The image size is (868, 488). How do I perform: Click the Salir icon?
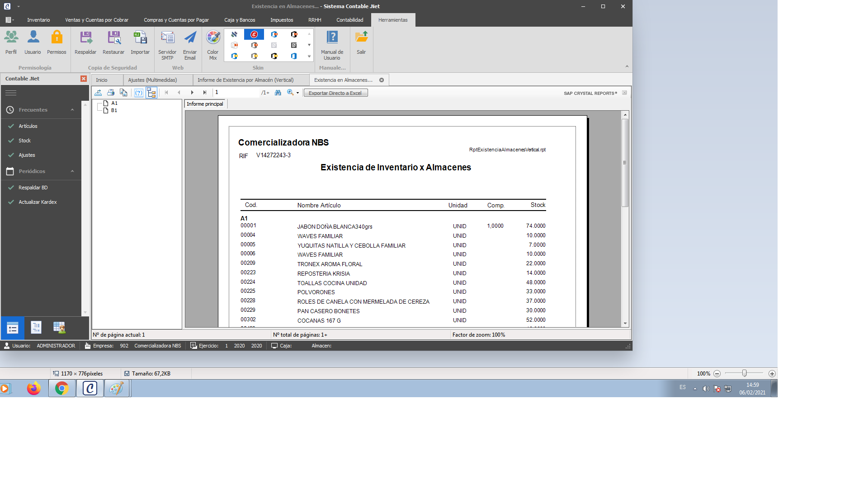pyautogui.click(x=361, y=42)
